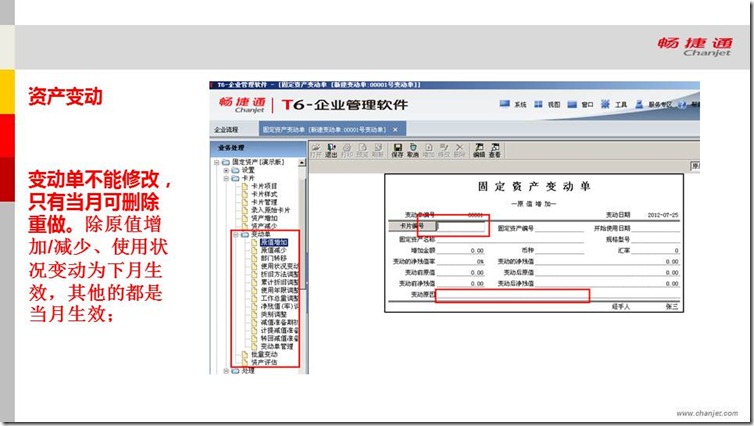Select 转回减值准备 tree item
The height and width of the screenshot is (426, 754).
(280, 338)
